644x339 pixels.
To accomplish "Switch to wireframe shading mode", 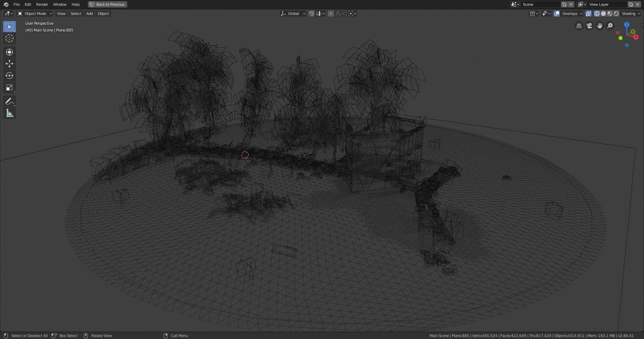I will (x=597, y=14).
